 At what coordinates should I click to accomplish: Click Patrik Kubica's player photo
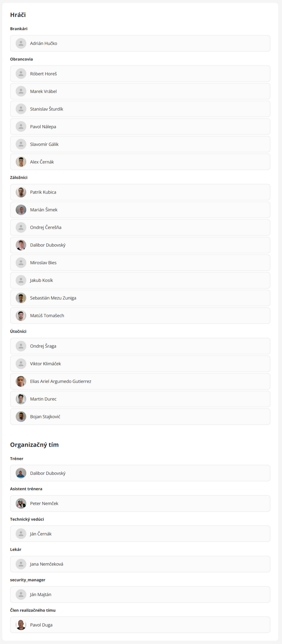tap(21, 192)
